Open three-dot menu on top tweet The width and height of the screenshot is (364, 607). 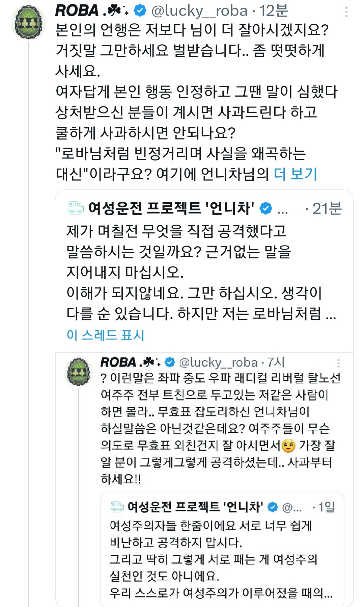click(x=346, y=12)
